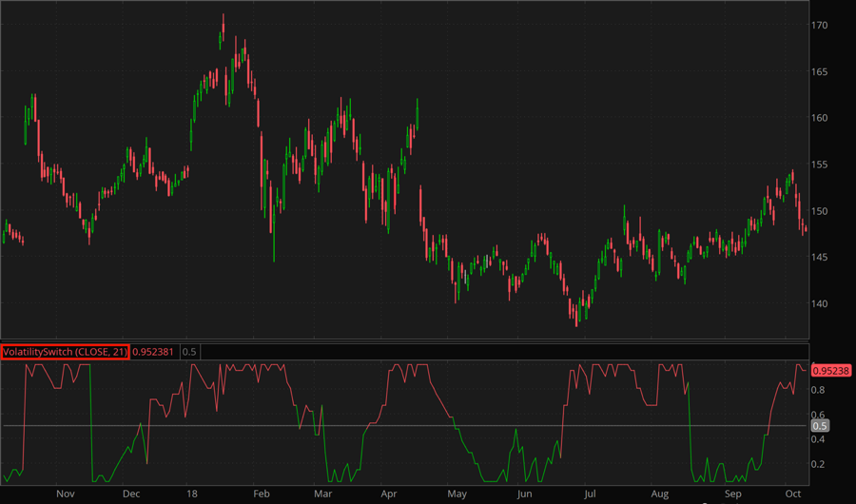Image resolution: width=856 pixels, height=504 pixels.
Task: Click the 0.2 label on indicator axis
Action: (x=818, y=464)
